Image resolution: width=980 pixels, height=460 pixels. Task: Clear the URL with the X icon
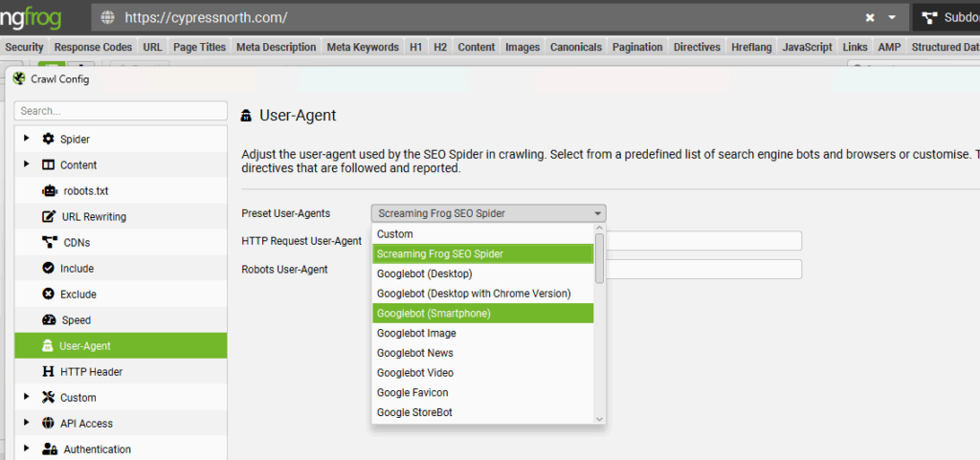[x=869, y=17]
